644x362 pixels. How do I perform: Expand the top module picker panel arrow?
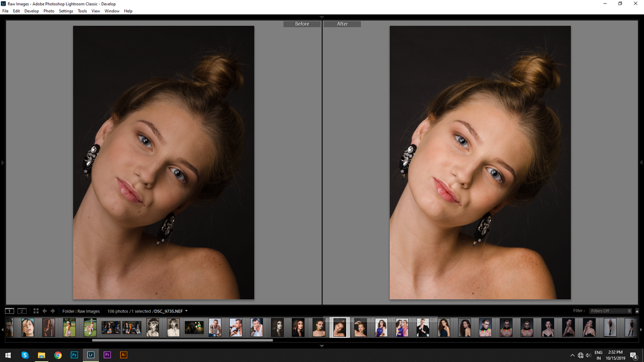[322, 17]
